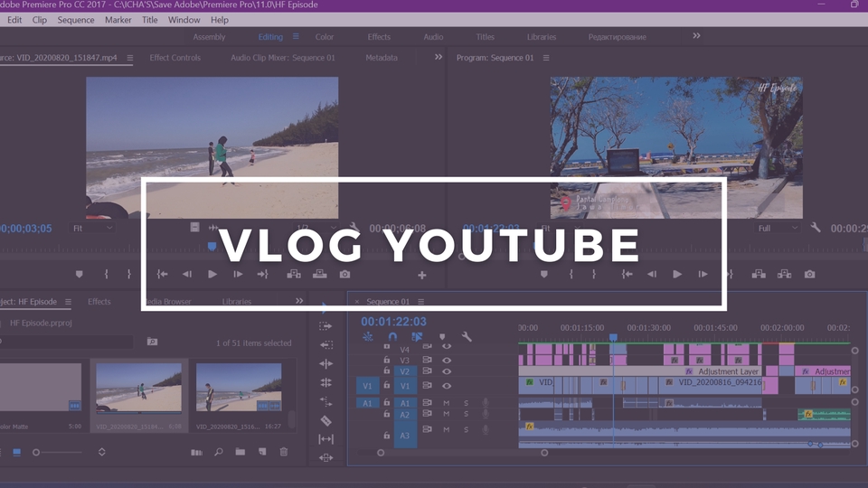Image resolution: width=868 pixels, height=488 pixels.
Task: Mark In in the Source monitor
Action: tap(107, 275)
